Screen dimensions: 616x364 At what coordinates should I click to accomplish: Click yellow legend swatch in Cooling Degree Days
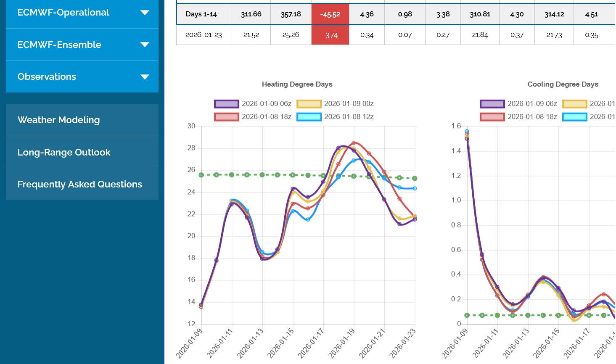pos(575,104)
